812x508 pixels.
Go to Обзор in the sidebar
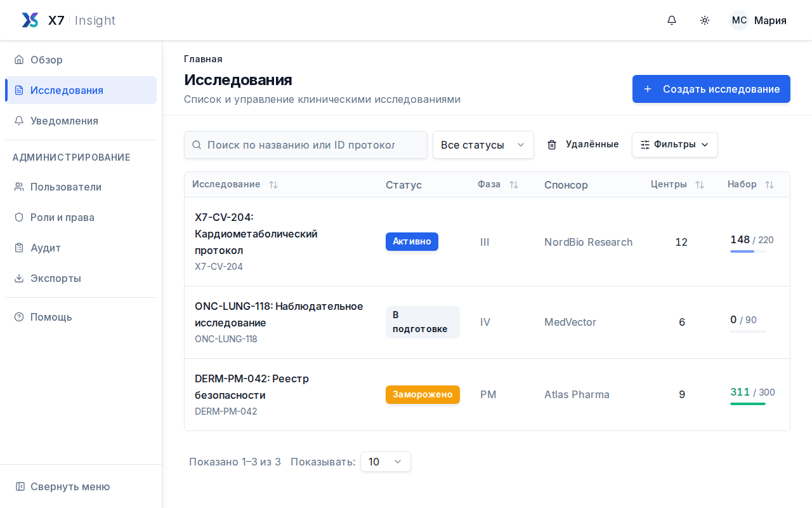[x=81, y=60]
